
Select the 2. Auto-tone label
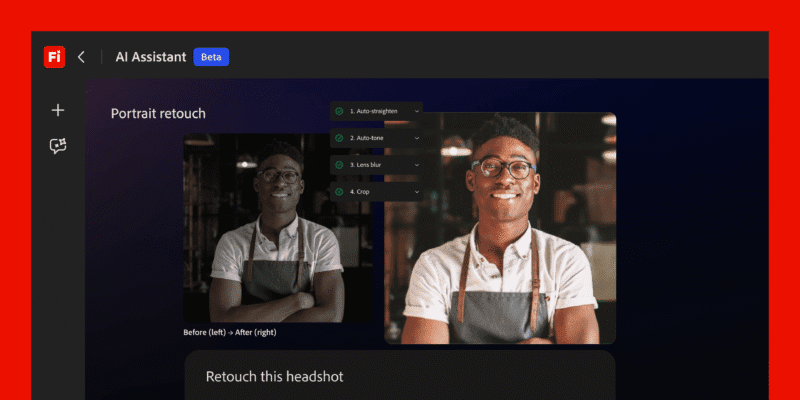367,138
